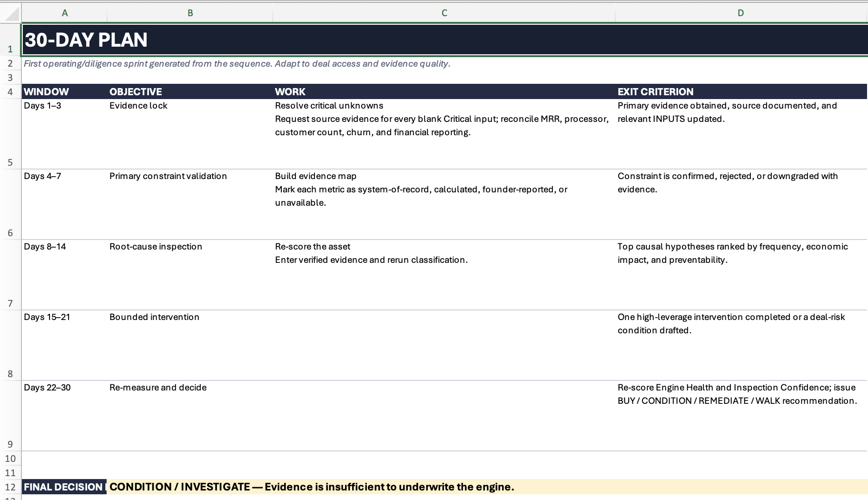Click 'Re-score the asset' work cell

point(444,275)
